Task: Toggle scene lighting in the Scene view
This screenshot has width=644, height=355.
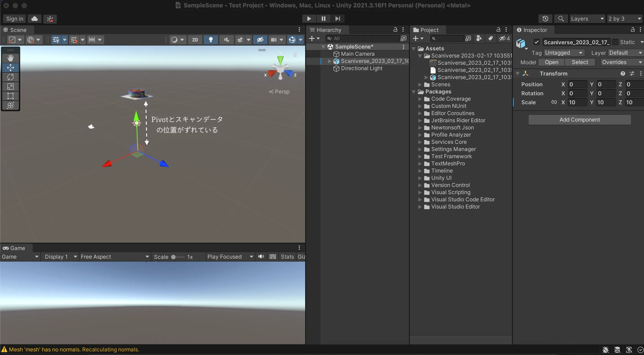Action: tap(211, 40)
